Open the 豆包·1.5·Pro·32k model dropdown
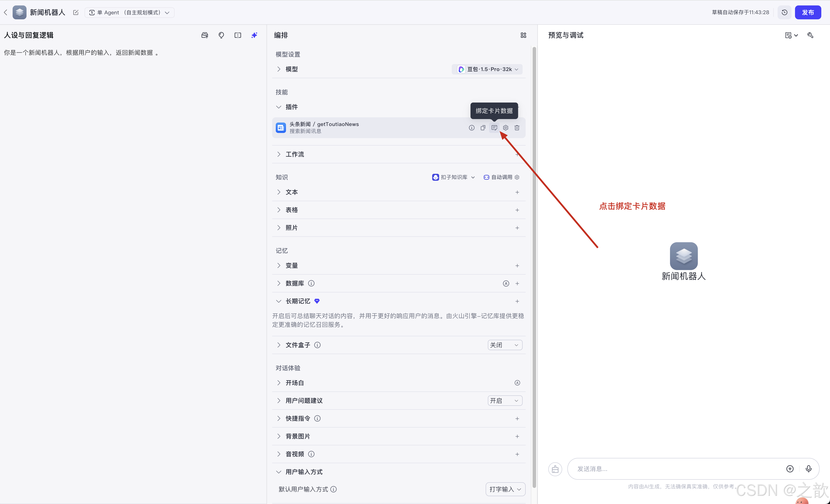 coord(487,69)
